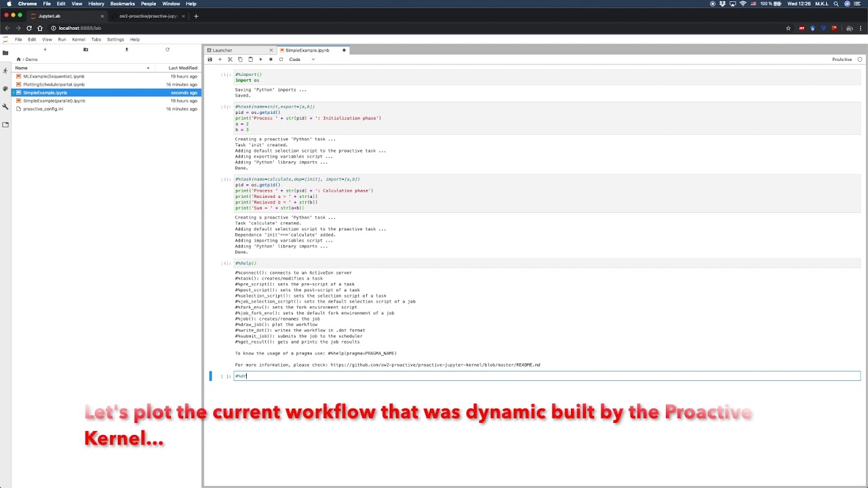Open the JupyterLab Help menu
868x488 pixels.
tap(135, 39)
